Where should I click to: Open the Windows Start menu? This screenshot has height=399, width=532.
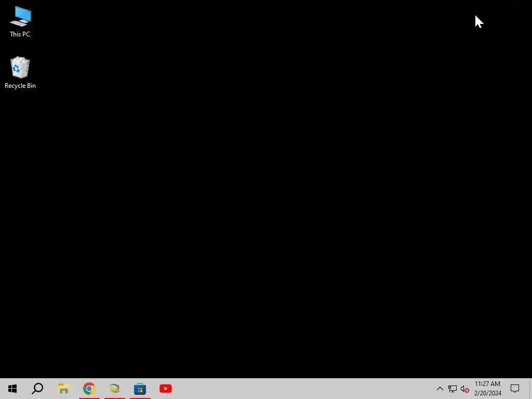click(x=12, y=389)
